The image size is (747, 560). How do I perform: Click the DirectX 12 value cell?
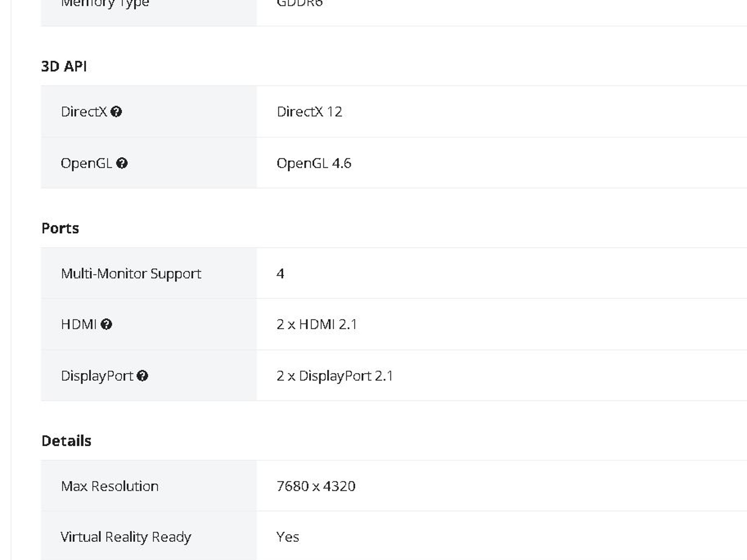[x=309, y=112]
